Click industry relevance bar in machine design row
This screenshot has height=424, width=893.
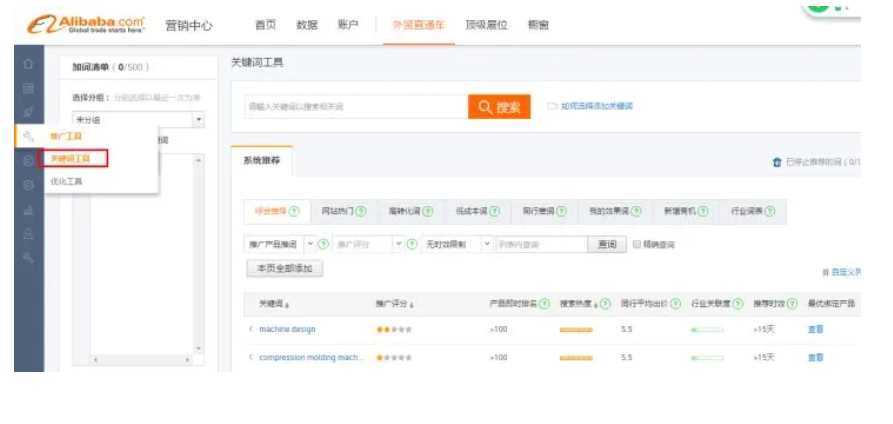coord(707,329)
